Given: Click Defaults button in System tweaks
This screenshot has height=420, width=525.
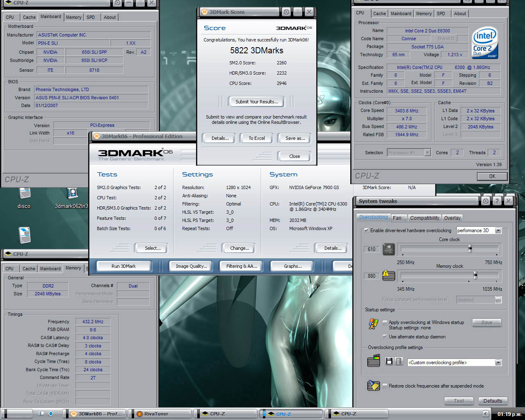Looking at the screenshot, I should tap(493, 401).
